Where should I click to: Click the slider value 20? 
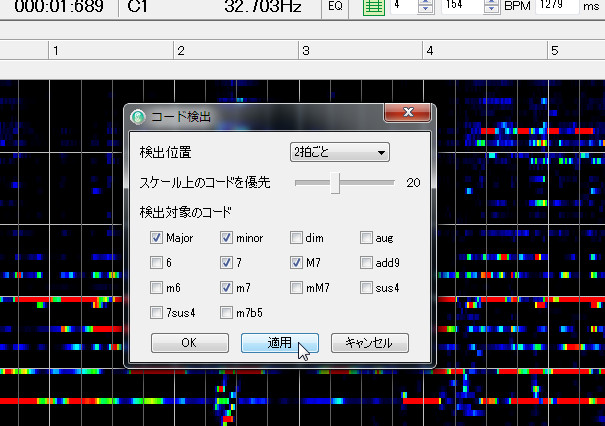[x=413, y=183]
